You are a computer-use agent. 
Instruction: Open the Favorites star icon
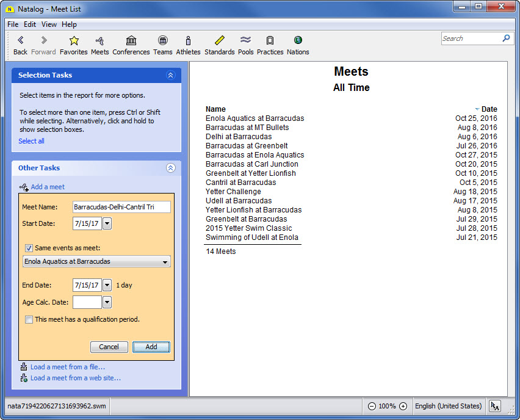click(74, 41)
